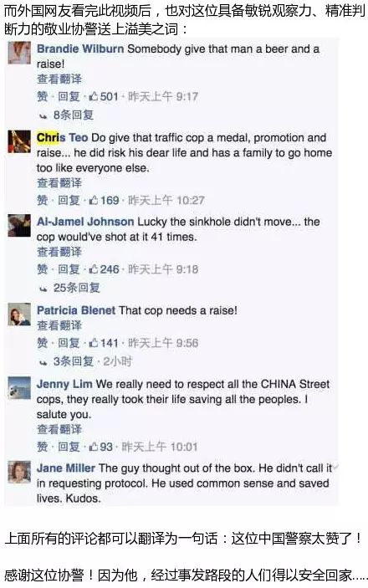This screenshot has width=368, height=588.
Task: Click timestamp 昨天上午 9:56 on Patricia's comment
Action: tap(163, 342)
